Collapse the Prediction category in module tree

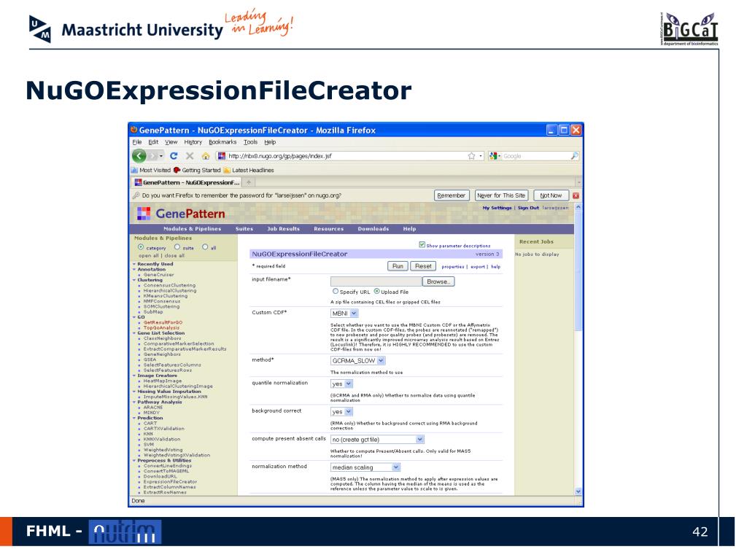pyautogui.click(x=134, y=418)
